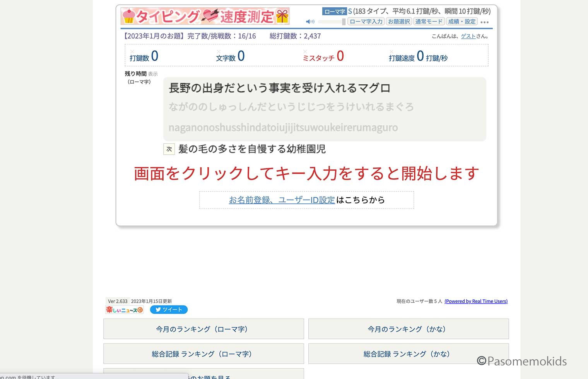
Task: Adjust the volume slider handle
Action: [x=344, y=22]
